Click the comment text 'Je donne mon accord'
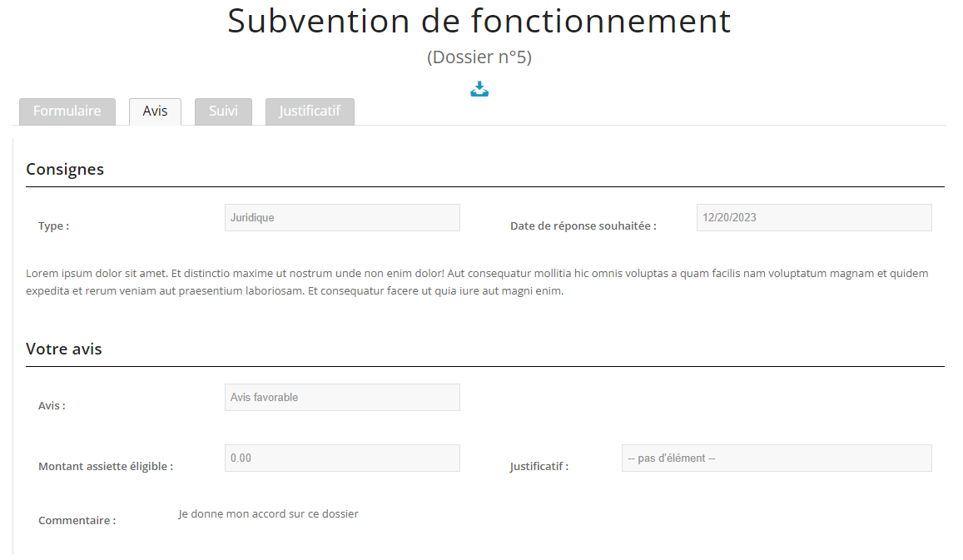This screenshot has height=560, width=963. [x=268, y=514]
